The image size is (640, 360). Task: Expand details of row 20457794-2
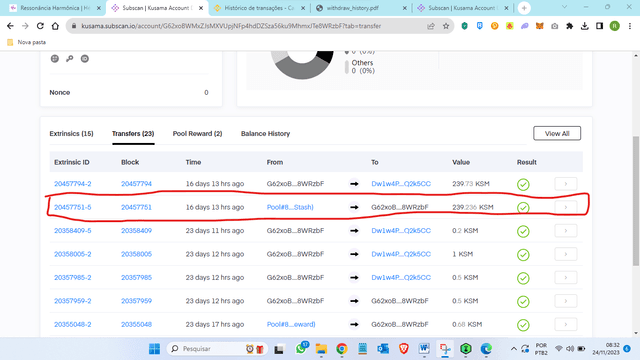[566, 184]
